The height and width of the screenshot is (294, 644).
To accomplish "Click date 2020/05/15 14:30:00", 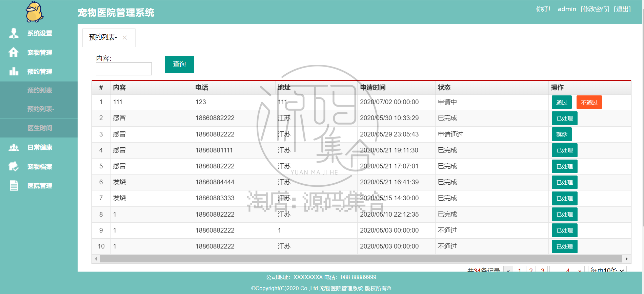I will pos(389,198).
